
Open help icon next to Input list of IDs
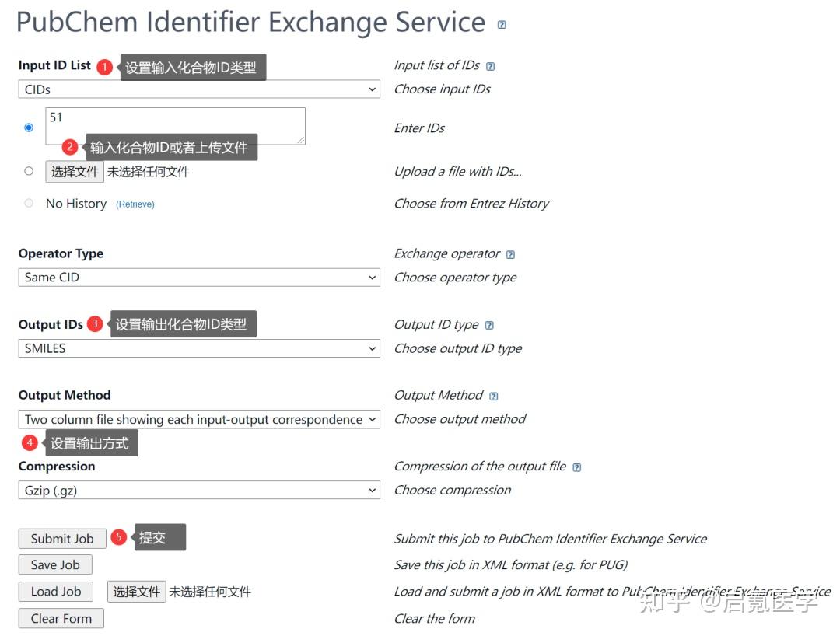click(x=490, y=66)
